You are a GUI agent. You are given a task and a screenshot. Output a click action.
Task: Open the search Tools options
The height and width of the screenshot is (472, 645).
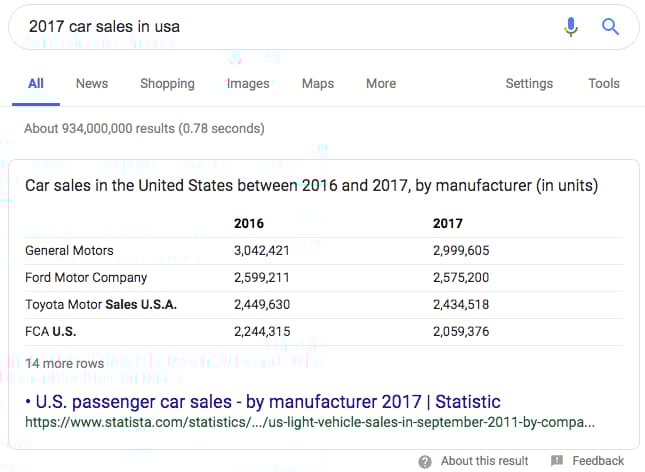(x=604, y=84)
